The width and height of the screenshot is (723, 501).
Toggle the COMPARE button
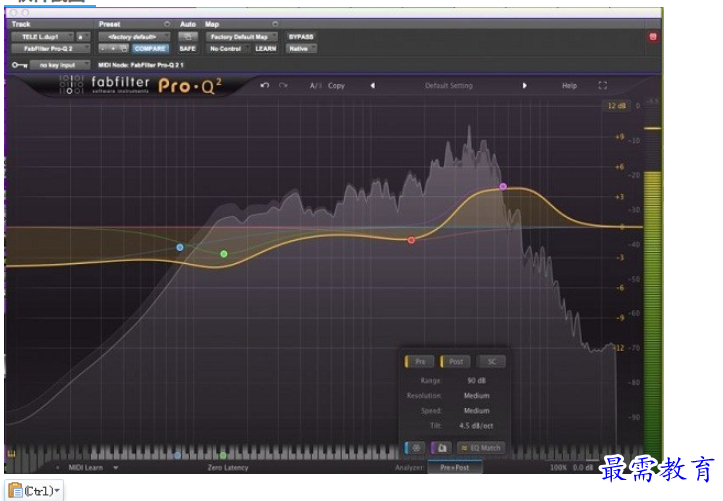pos(150,48)
